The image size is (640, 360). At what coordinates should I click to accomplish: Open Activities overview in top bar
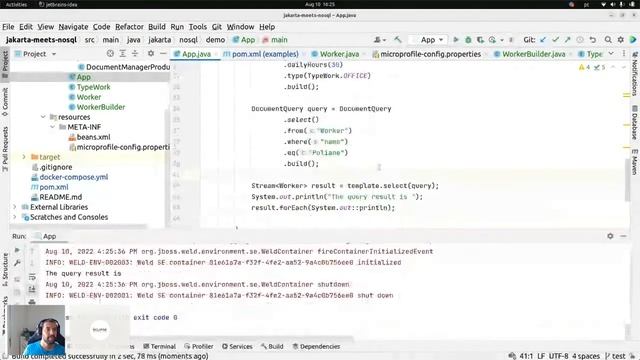[x=16, y=4]
